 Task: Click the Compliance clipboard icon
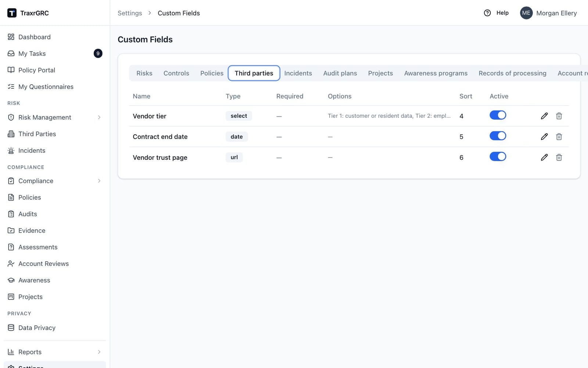(x=11, y=181)
